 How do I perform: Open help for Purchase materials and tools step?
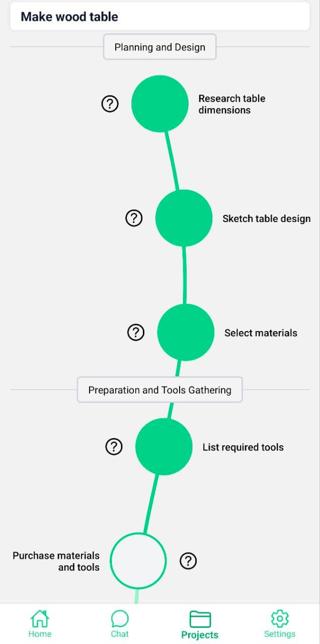[x=188, y=560]
